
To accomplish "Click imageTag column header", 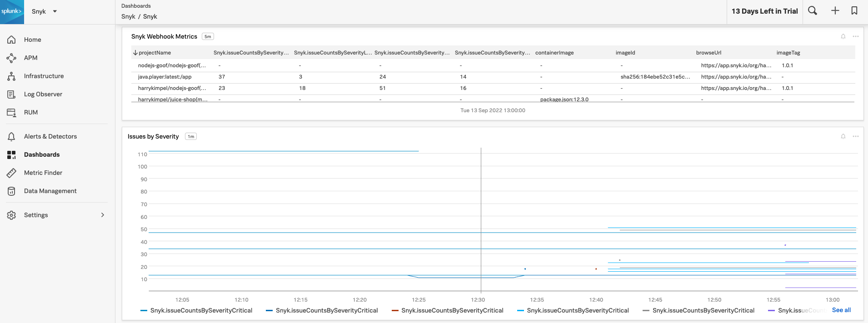I will tap(788, 53).
